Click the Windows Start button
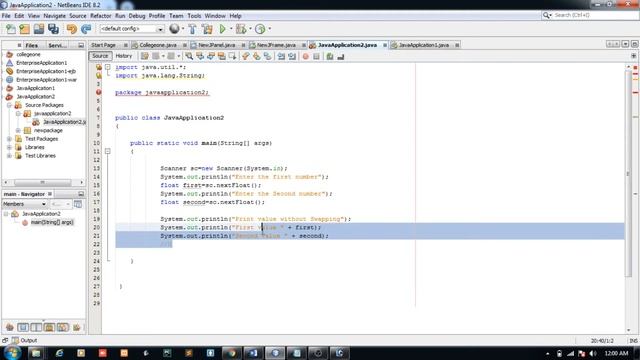 (12, 353)
